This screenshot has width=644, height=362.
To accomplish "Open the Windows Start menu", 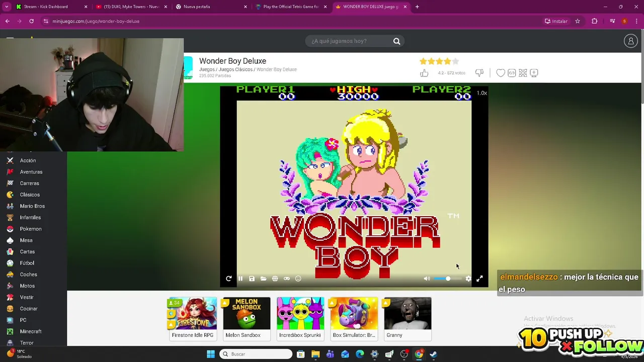I will tap(211, 354).
